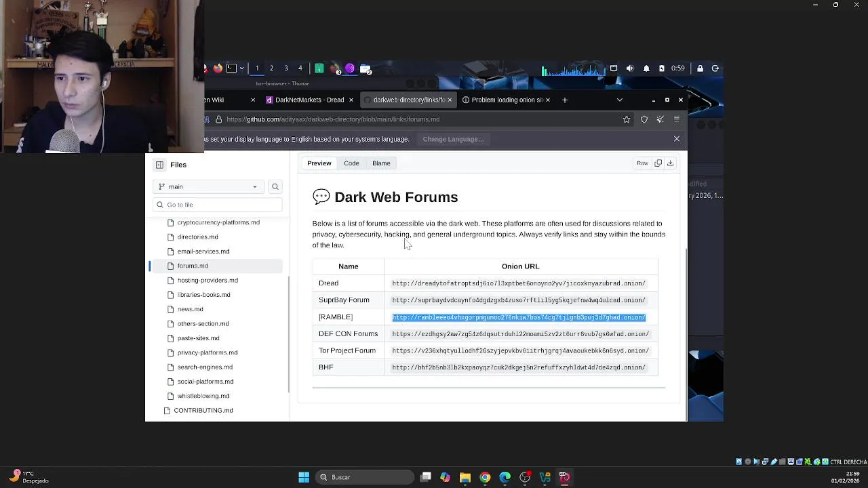Open search-engines.md in file tree
This screenshot has height=488, width=868.
205,367
